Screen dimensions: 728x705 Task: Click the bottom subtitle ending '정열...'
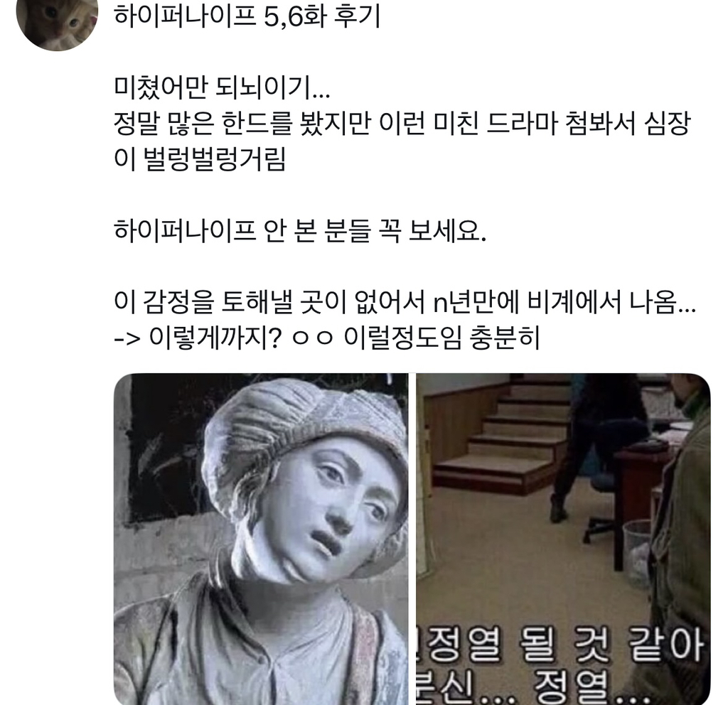point(534,687)
